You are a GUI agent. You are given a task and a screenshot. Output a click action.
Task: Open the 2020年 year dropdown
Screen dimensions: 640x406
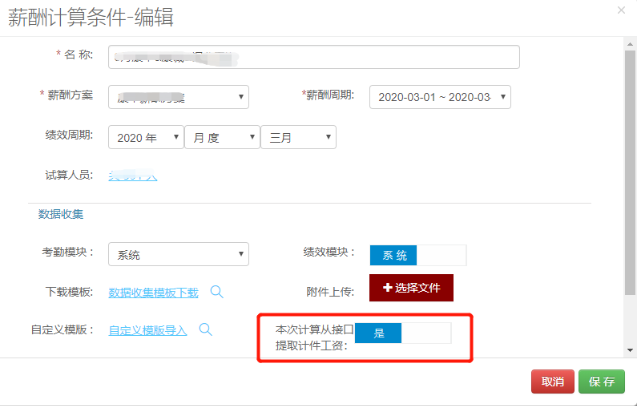click(x=145, y=137)
